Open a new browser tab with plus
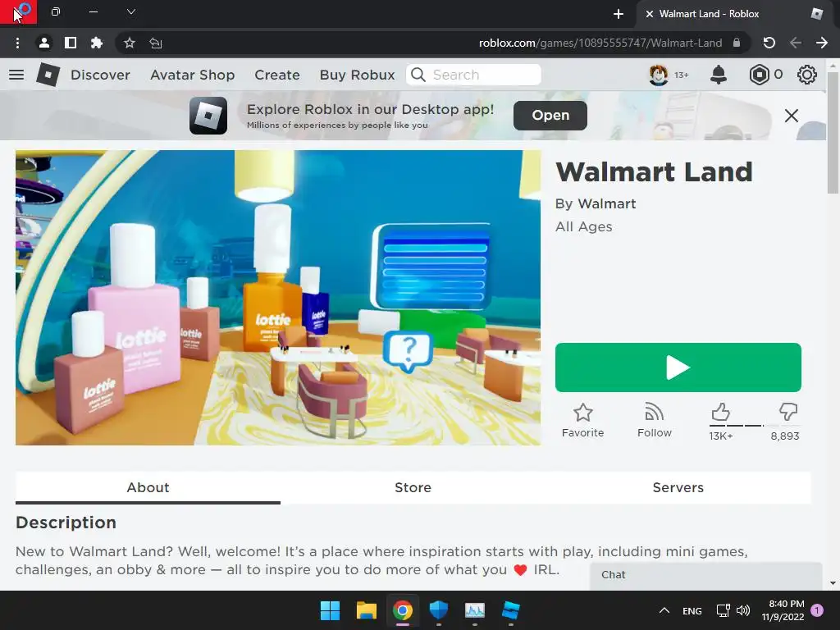This screenshot has height=630, width=840. [619, 14]
